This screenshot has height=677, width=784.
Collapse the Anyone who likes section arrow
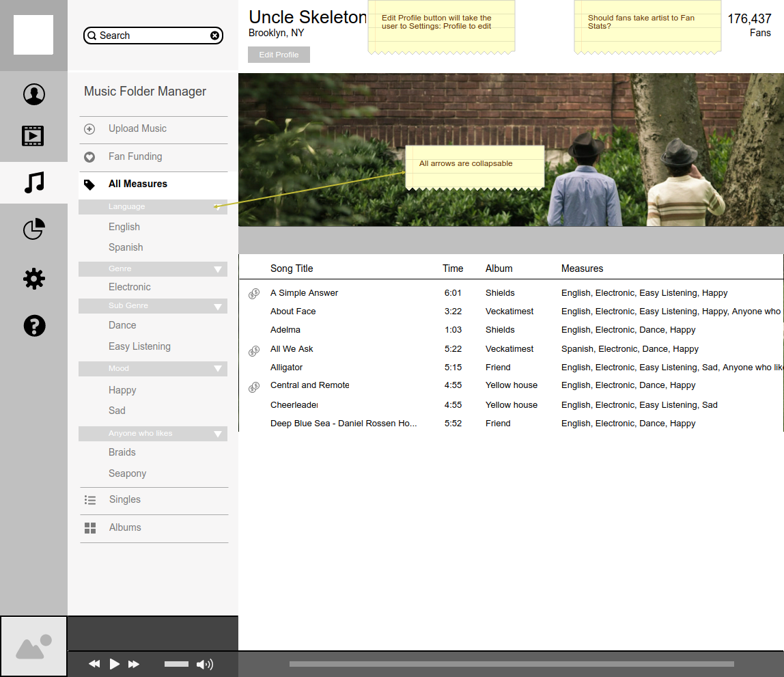[x=217, y=434]
